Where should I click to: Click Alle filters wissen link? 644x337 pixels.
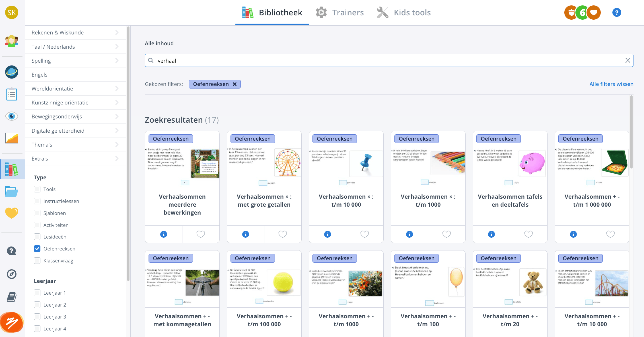[611, 84]
